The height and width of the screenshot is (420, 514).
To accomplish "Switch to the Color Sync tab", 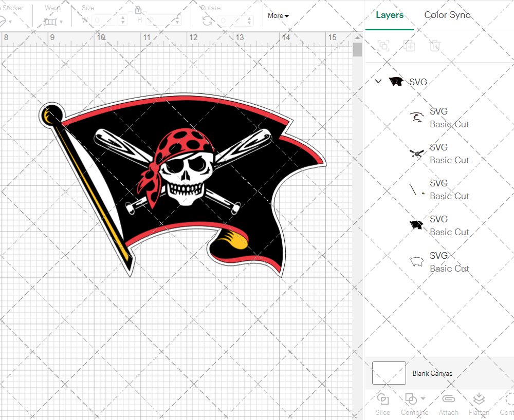I will click(447, 15).
